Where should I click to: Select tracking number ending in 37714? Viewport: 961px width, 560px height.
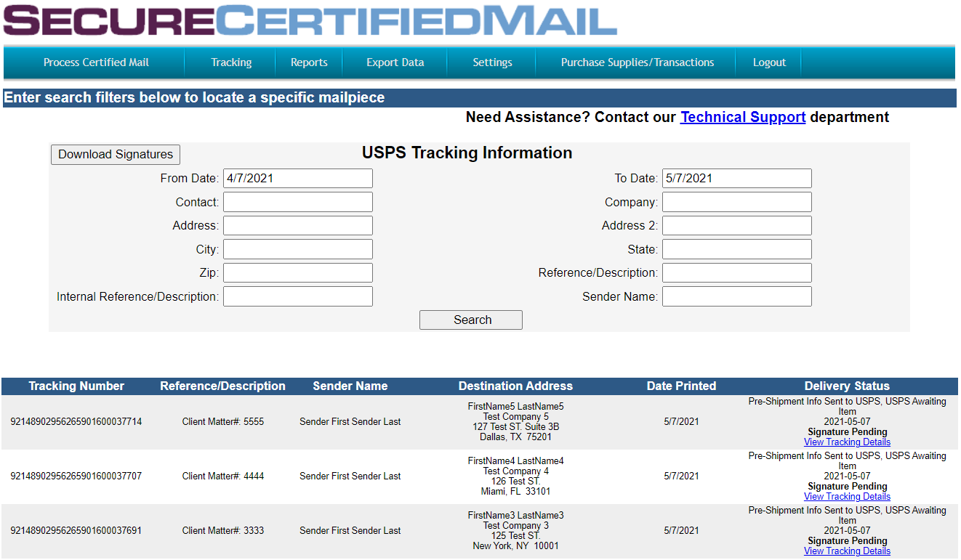pyautogui.click(x=76, y=422)
